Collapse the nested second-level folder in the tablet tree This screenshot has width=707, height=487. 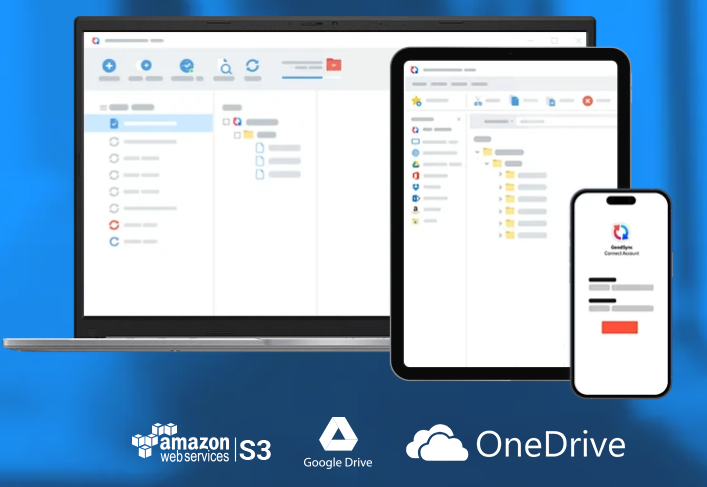click(487, 163)
